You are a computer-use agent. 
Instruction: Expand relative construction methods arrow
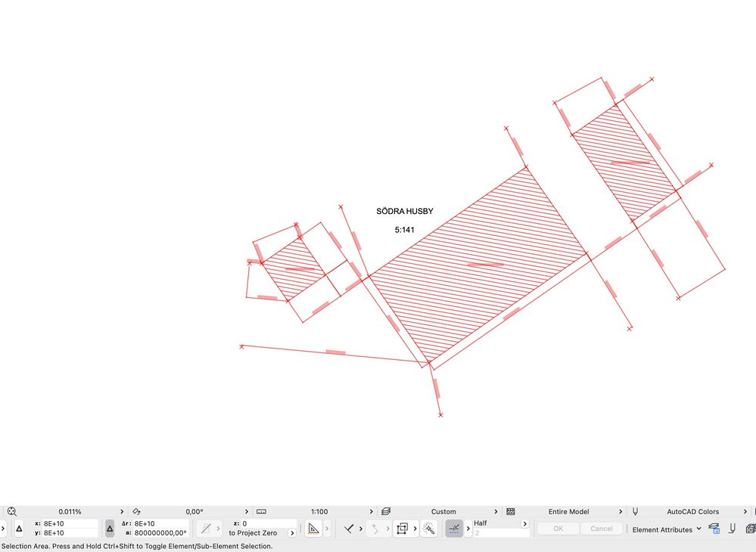pos(361,529)
